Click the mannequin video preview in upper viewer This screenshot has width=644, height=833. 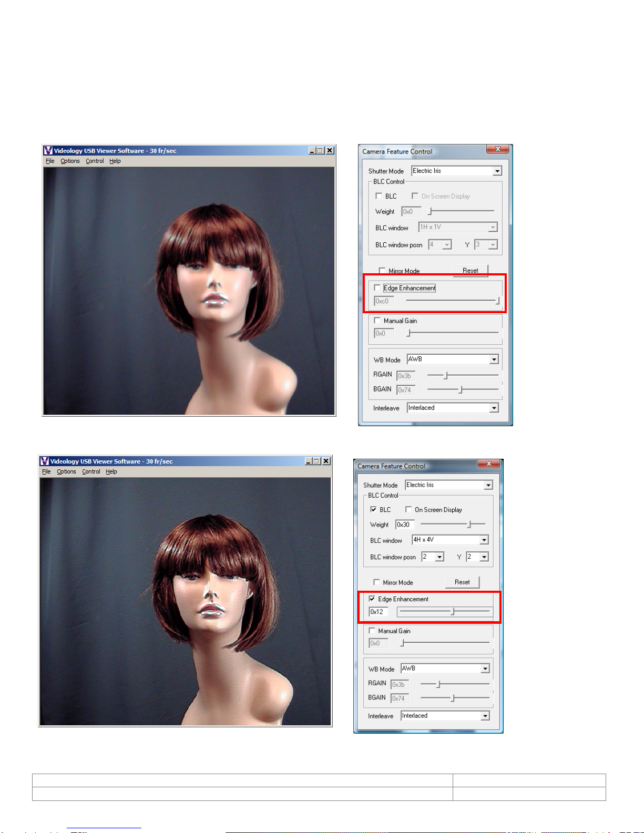[x=189, y=291]
